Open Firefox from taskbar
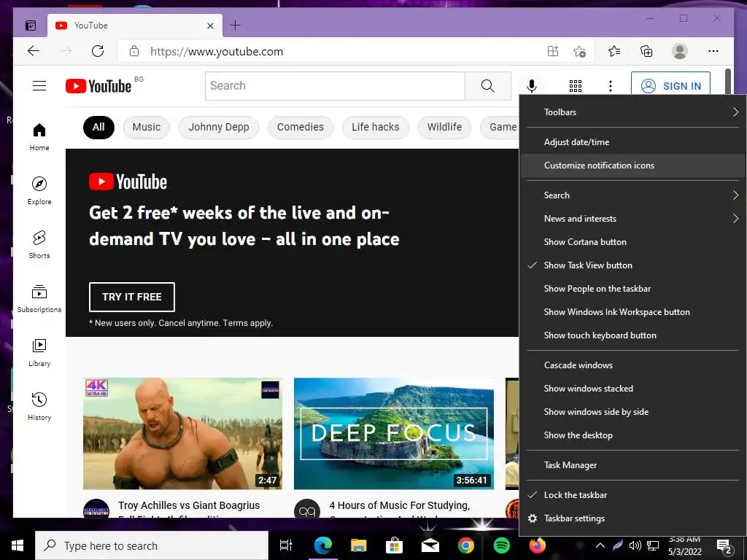Image resolution: width=747 pixels, height=560 pixels. coord(538,544)
